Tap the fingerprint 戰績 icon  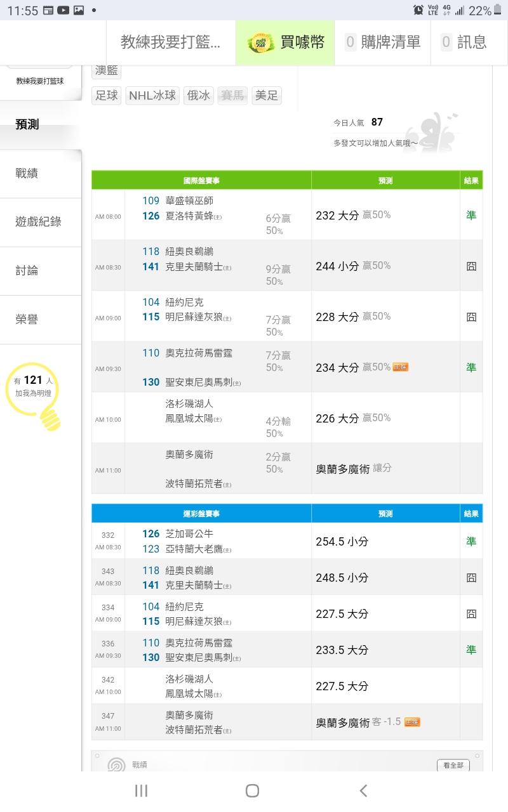tap(116, 765)
